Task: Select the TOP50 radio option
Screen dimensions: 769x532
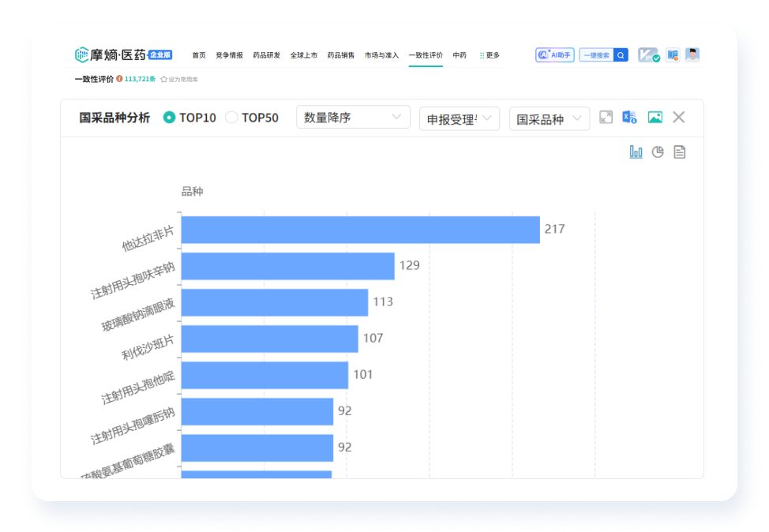Action: tap(231, 118)
